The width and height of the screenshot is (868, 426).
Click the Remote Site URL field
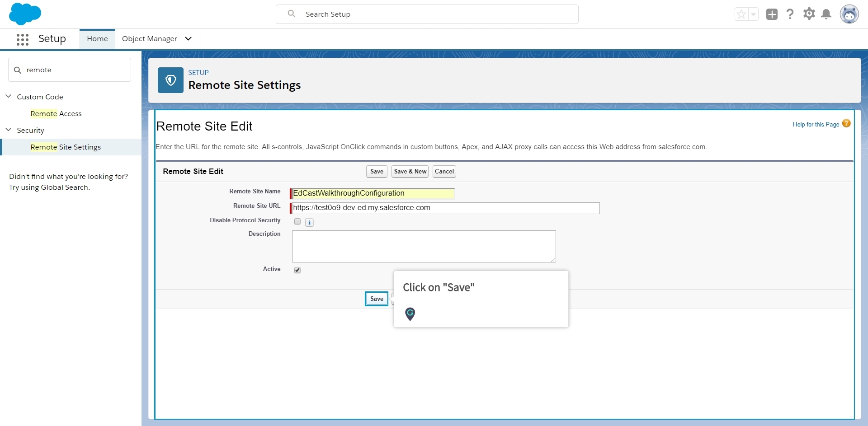point(446,208)
